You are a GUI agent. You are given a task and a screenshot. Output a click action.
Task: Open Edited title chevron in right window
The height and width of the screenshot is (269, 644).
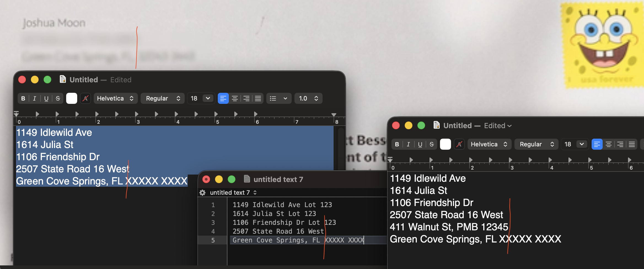pos(509,126)
